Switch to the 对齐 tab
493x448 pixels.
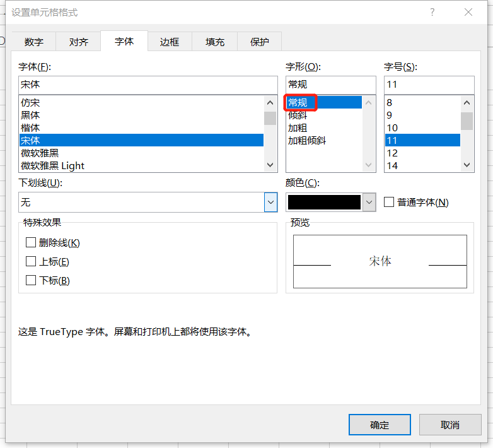(x=78, y=42)
